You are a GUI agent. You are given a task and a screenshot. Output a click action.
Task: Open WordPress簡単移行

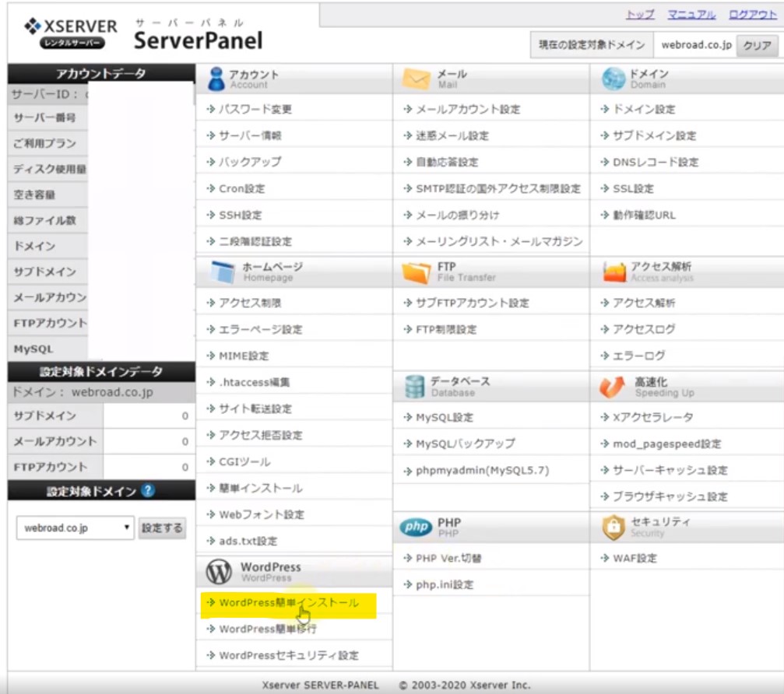[268, 629]
